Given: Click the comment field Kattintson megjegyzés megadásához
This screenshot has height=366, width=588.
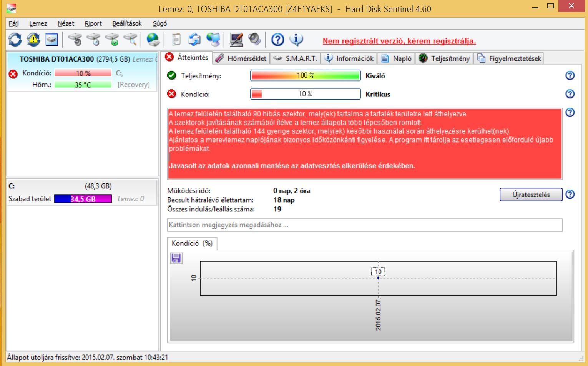Looking at the screenshot, I should (365, 225).
